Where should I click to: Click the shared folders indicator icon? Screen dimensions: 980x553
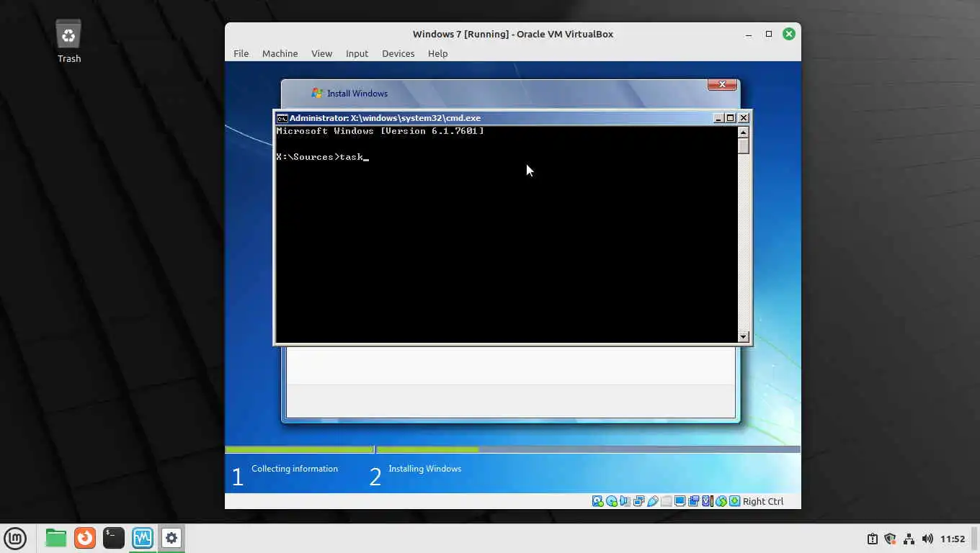[667, 501]
